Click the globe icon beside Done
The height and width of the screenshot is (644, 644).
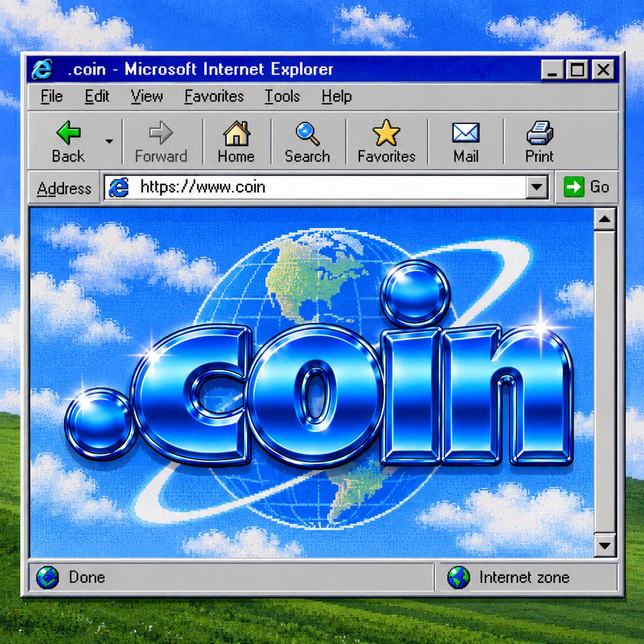point(47,577)
